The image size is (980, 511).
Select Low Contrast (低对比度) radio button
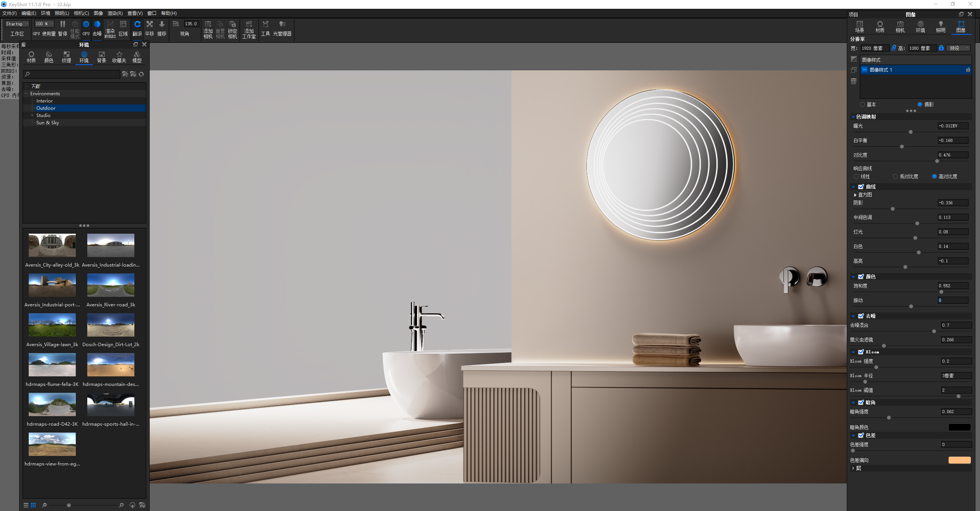pyautogui.click(x=895, y=176)
